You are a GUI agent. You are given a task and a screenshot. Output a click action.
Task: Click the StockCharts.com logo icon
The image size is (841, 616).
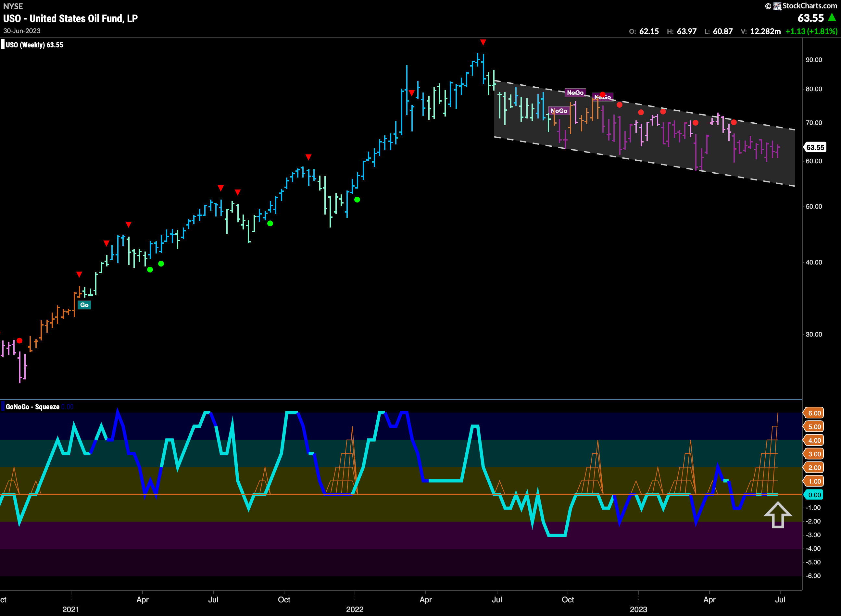(x=777, y=6)
